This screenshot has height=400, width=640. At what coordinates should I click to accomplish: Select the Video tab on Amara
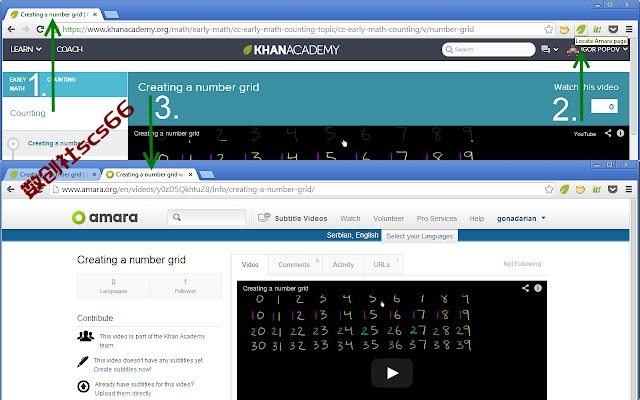pyautogui.click(x=250, y=264)
